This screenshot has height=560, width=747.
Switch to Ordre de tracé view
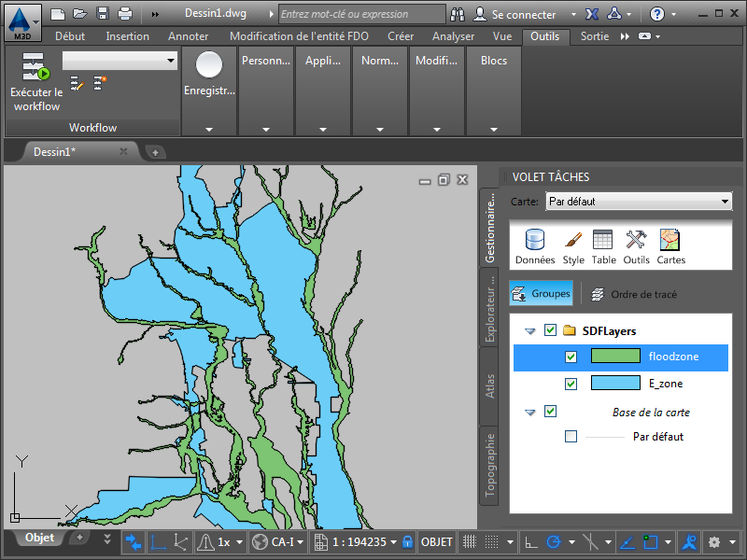[634, 294]
